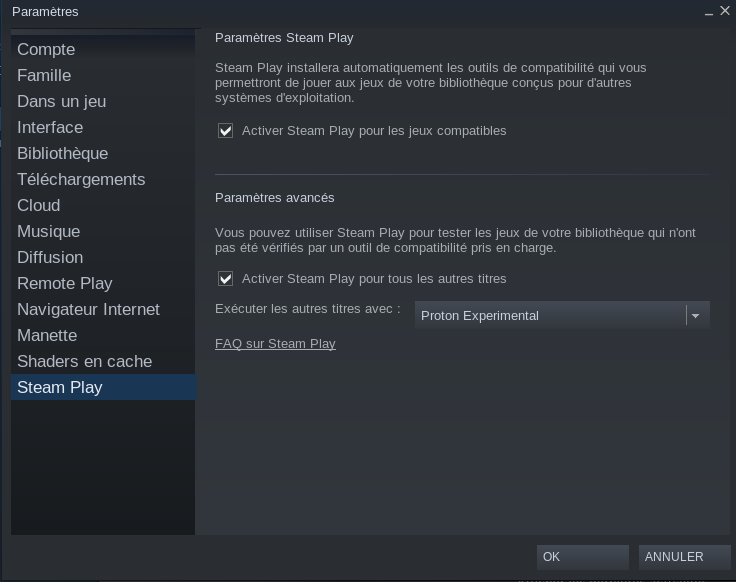Open the Compte settings section
Viewport: 736px width, 582px height.
pyautogui.click(x=46, y=49)
